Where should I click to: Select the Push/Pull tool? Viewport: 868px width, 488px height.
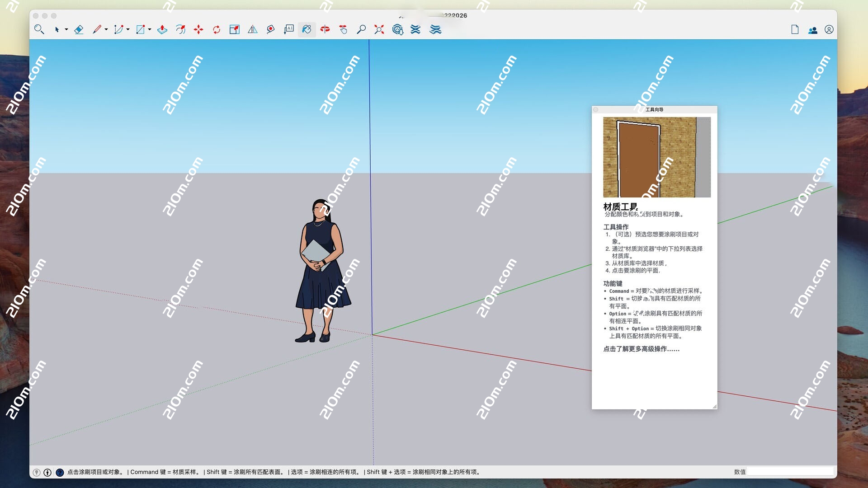162,30
